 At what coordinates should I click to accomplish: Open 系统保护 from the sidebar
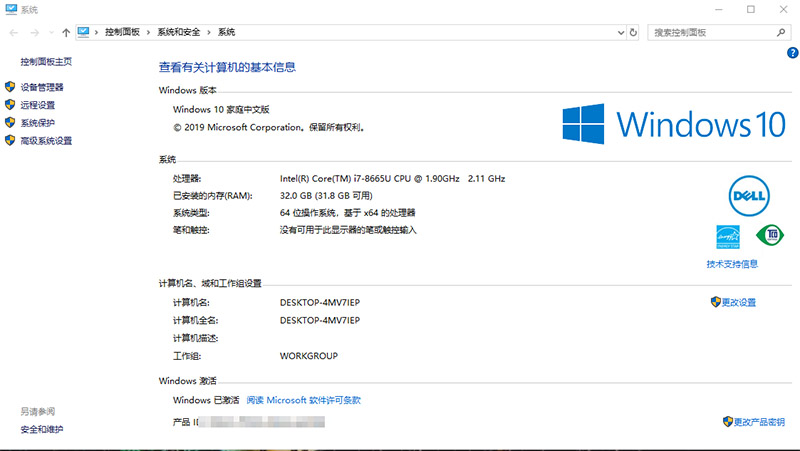pos(37,123)
